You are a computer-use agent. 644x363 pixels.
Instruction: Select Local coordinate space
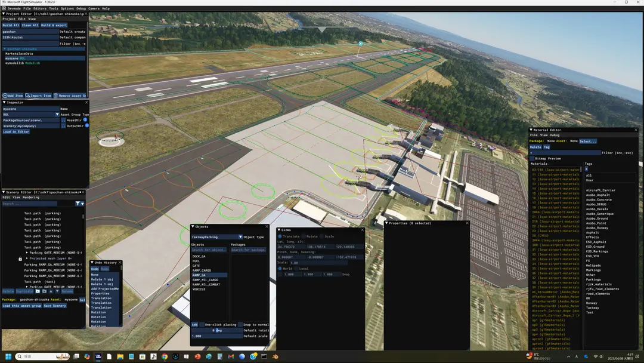click(x=296, y=269)
